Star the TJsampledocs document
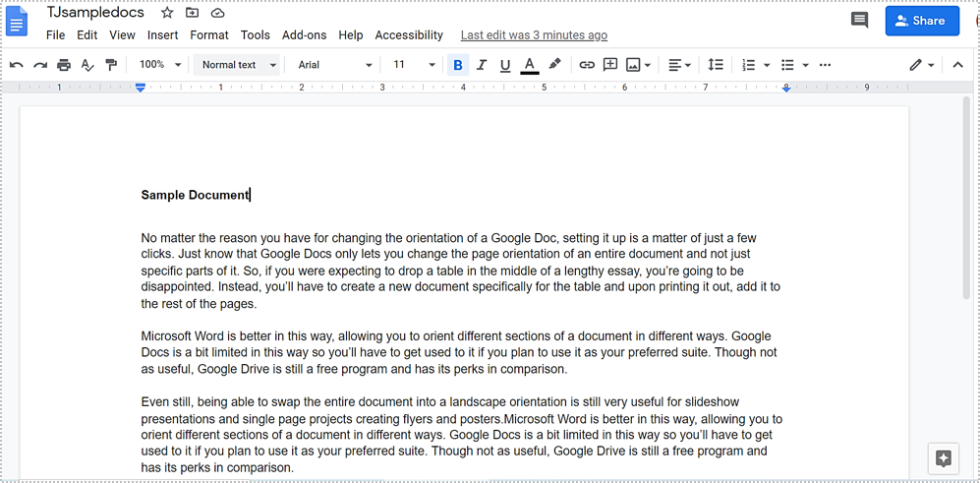The height and width of the screenshot is (483, 980). pos(167,13)
